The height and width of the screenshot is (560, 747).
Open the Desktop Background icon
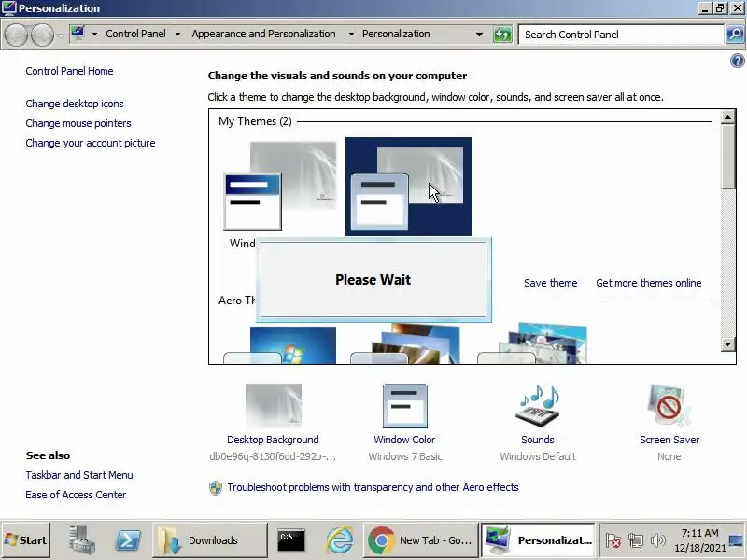pyautogui.click(x=274, y=406)
